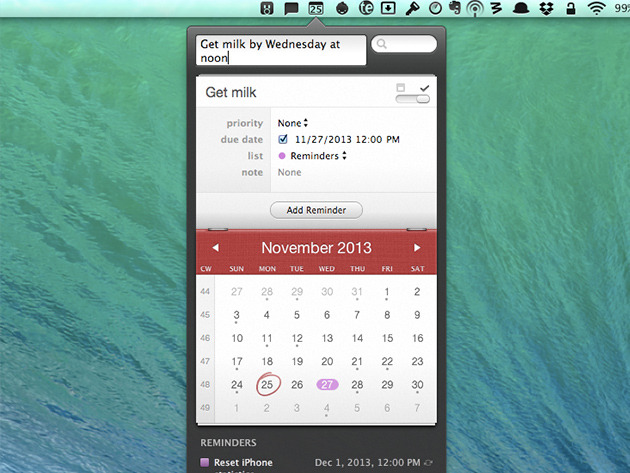Screen dimensions: 630x473
Task: Select November 26 in the calendar
Action: 297,385
